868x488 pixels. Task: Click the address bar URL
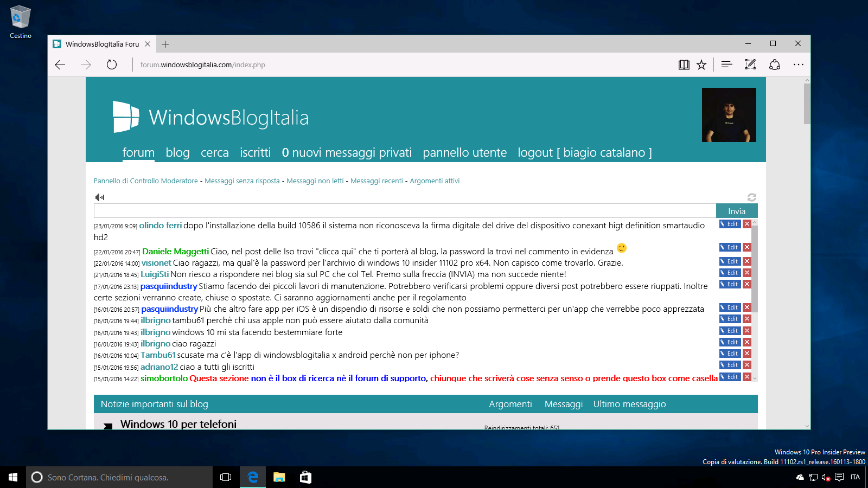coord(203,65)
